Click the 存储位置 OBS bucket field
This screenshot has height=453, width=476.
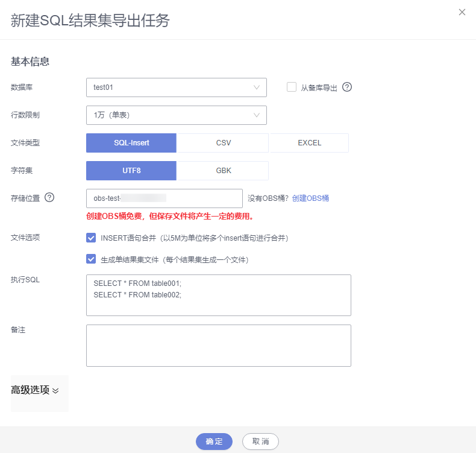164,198
